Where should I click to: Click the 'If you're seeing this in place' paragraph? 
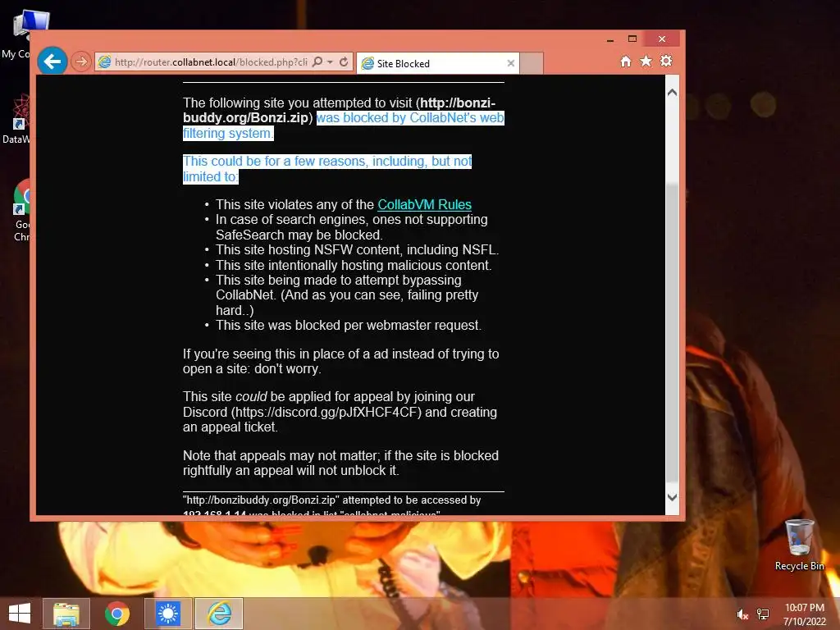tap(340, 361)
